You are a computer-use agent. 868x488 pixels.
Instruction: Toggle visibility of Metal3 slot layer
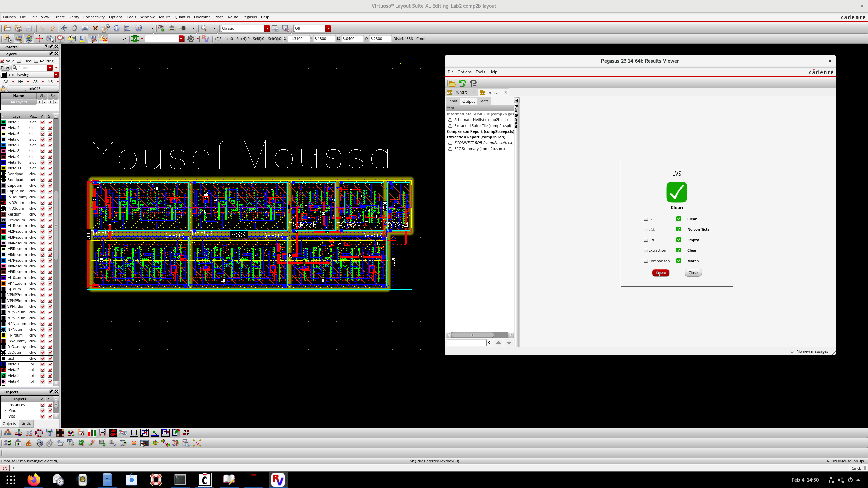(42, 122)
